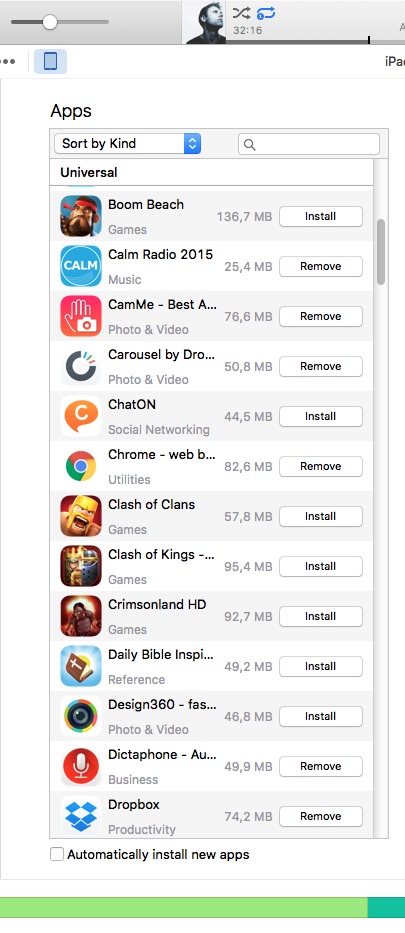Click the volume slider knob

50,22
